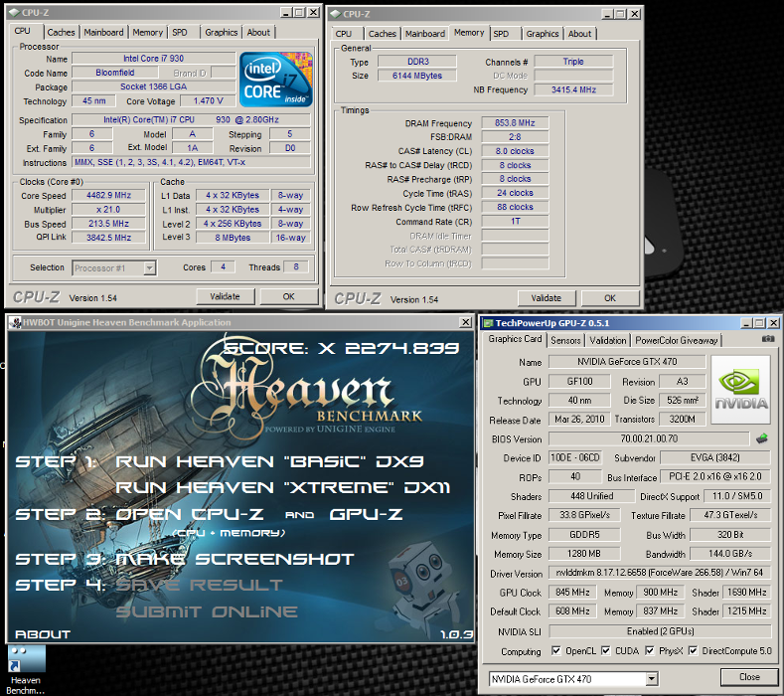
Task: Open About tab in right CPU-Z window
Action: coord(579,34)
